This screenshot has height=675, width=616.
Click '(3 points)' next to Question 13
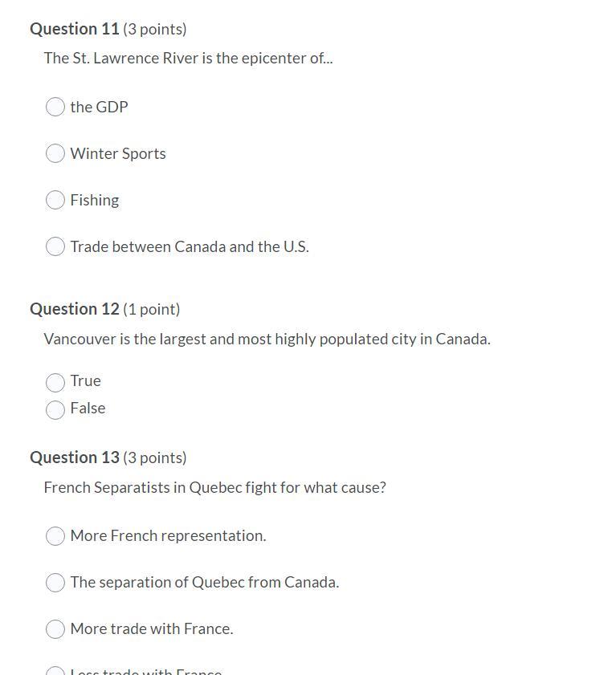(154, 457)
